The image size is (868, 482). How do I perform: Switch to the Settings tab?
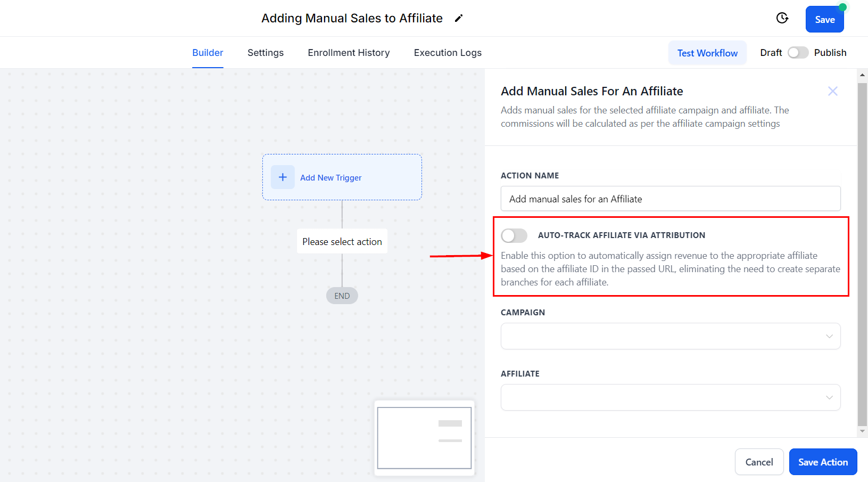tap(266, 53)
